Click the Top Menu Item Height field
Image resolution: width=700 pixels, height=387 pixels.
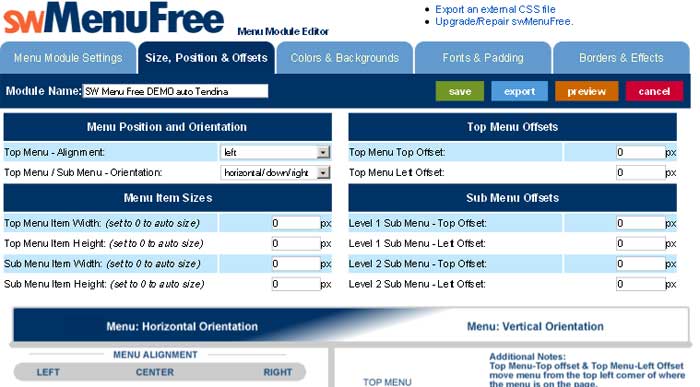coord(296,243)
